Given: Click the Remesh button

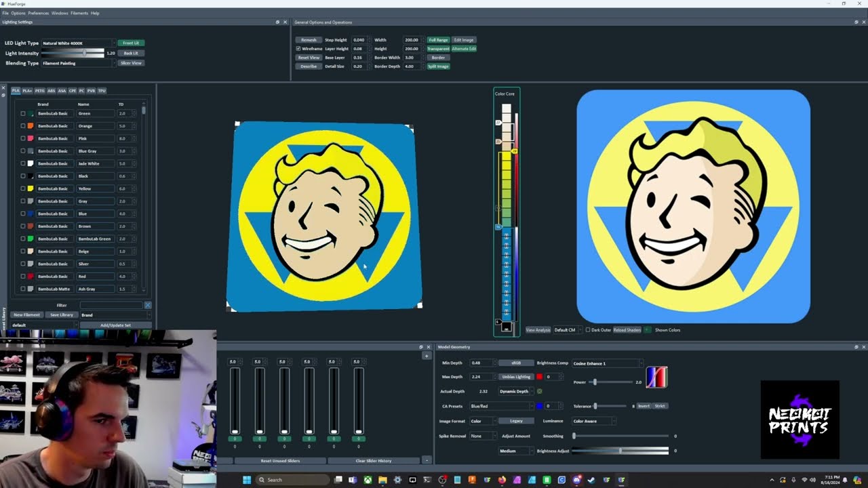Looking at the screenshot, I should tap(309, 40).
